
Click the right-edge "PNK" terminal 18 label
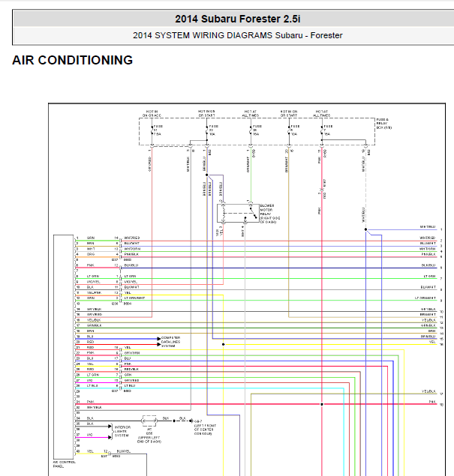click(432, 402)
